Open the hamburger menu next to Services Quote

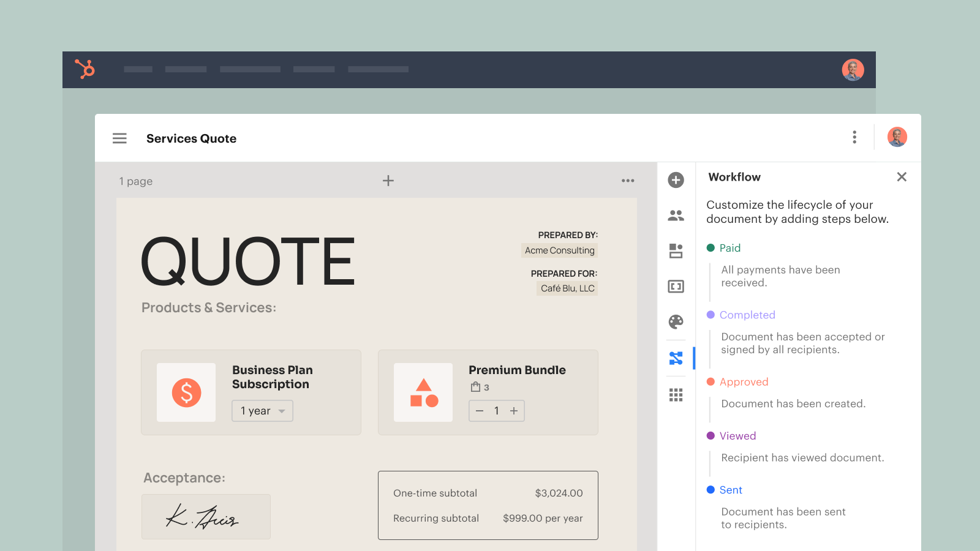119,138
